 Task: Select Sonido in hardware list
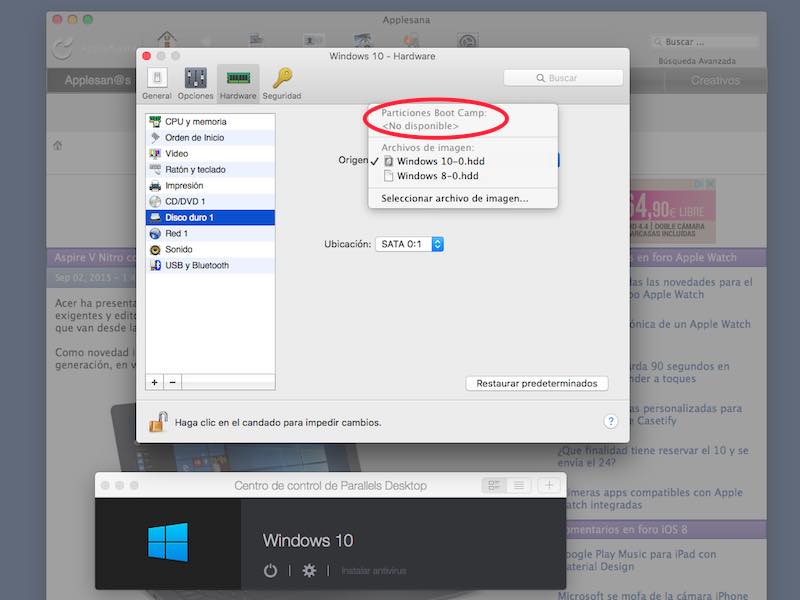[210, 249]
